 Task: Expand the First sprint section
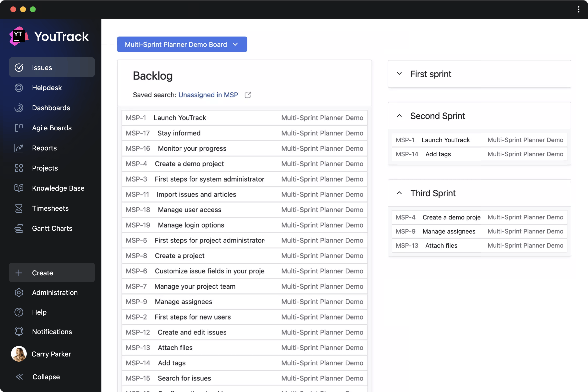[x=399, y=74]
